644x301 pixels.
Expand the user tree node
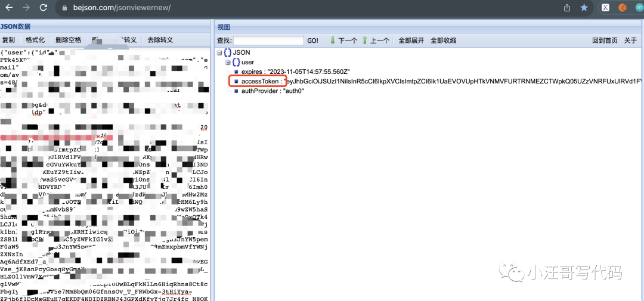(x=228, y=62)
